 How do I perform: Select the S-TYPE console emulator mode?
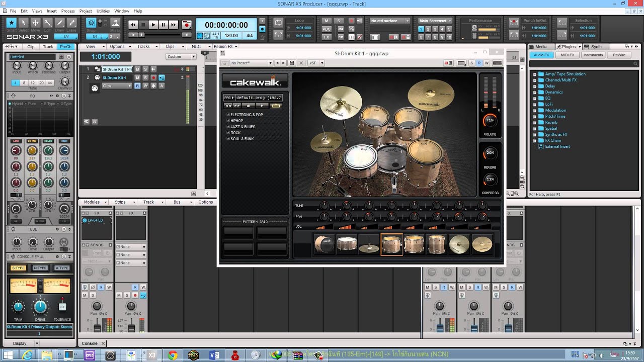(18, 268)
